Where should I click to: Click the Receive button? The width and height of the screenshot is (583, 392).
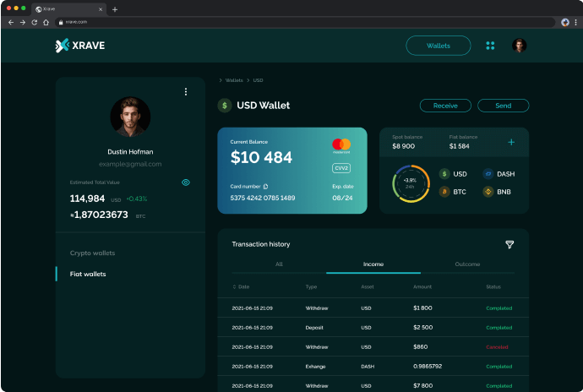(445, 106)
